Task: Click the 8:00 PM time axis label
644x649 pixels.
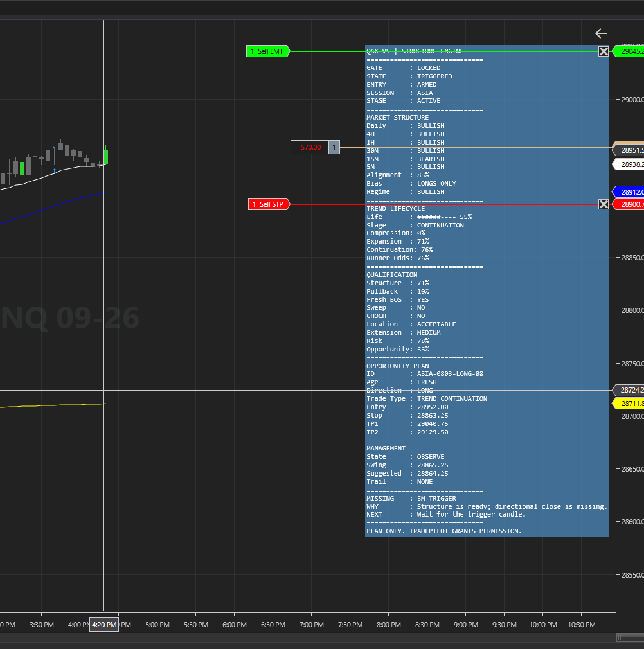Action: 389,625
